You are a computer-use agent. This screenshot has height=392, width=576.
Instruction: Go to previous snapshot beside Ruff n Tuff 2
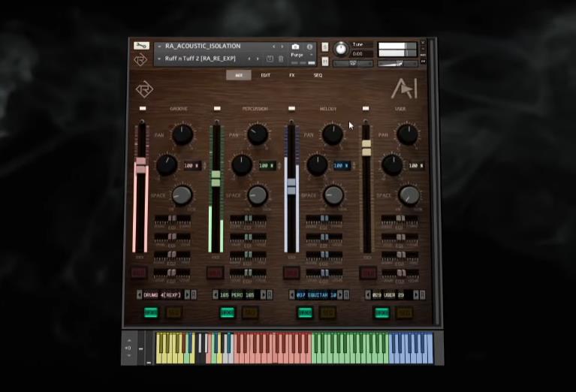(249, 59)
